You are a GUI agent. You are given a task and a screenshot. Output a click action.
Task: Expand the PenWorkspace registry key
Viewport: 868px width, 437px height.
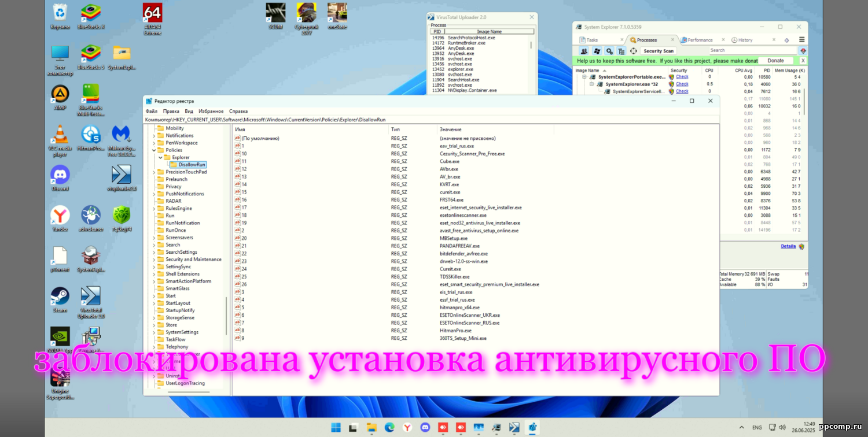click(154, 143)
